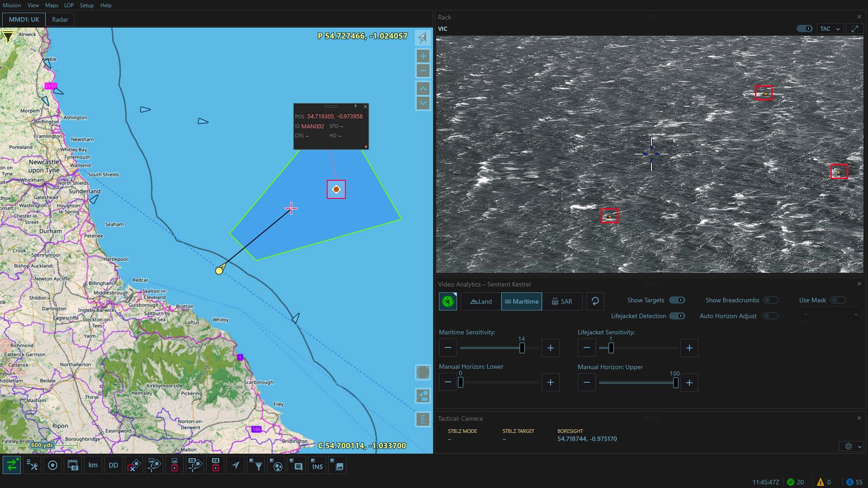Disable Lifejacket Detection toggle
The image size is (868, 488).
677,316
